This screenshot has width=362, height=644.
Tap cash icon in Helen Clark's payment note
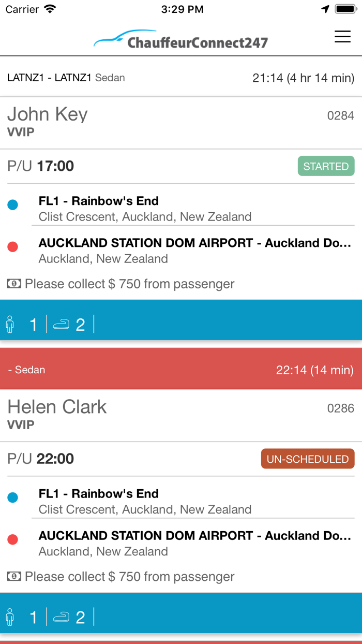click(x=14, y=577)
